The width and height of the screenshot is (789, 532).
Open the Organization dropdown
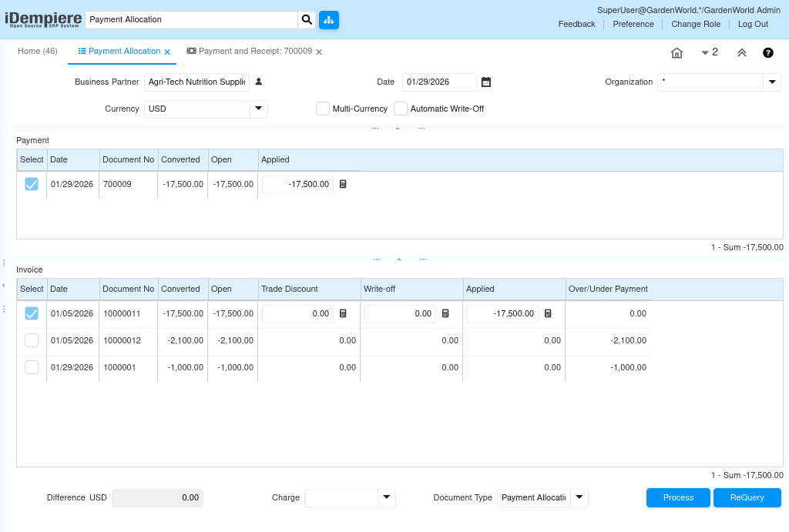771,82
